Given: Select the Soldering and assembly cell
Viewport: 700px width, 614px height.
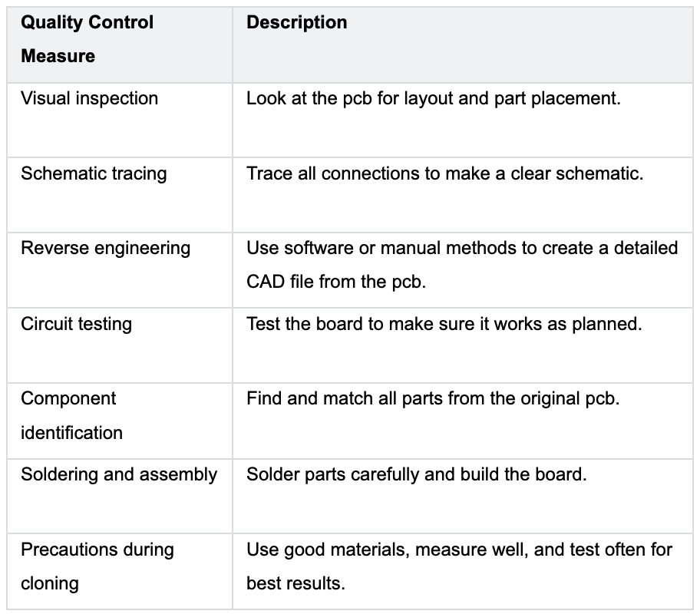Looking at the screenshot, I should [119, 474].
